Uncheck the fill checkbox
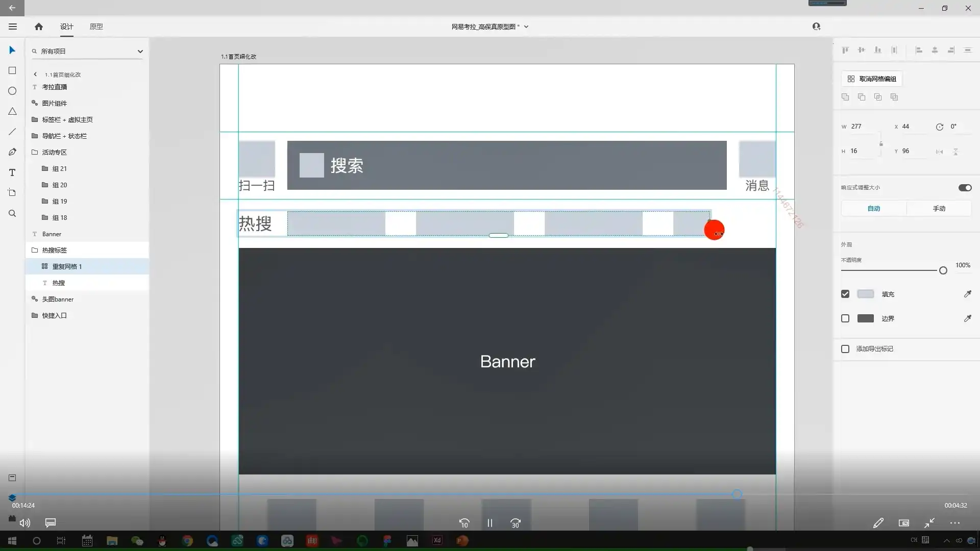980x551 pixels. coord(845,294)
